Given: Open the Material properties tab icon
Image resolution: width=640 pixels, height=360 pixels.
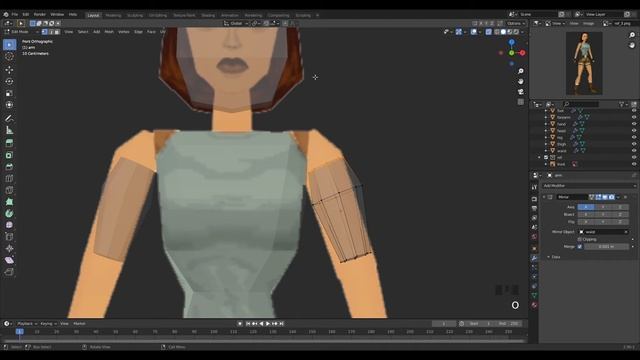Looking at the screenshot, I should click(534, 305).
